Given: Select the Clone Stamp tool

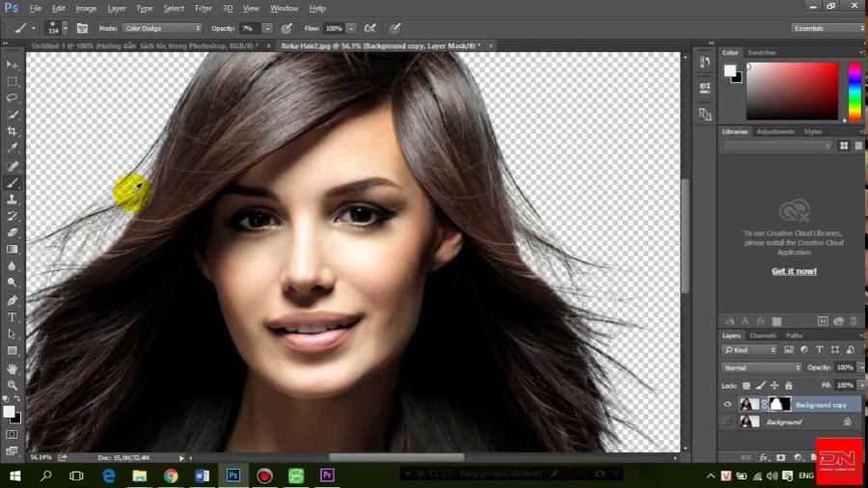Looking at the screenshot, I should (x=13, y=199).
